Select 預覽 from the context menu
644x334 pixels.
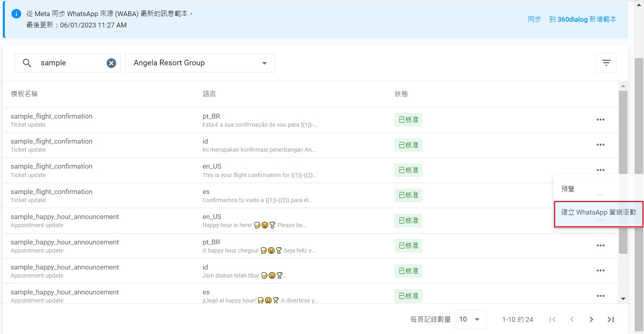click(568, 189)
